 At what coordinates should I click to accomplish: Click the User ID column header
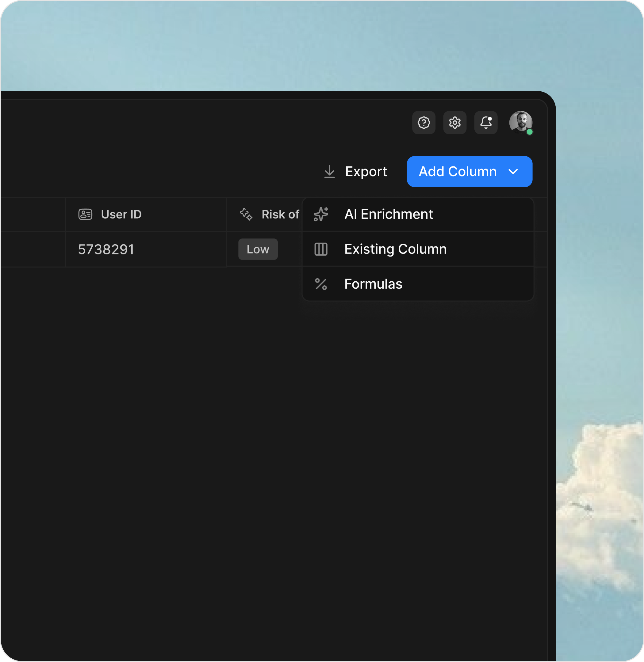[121, 214]
